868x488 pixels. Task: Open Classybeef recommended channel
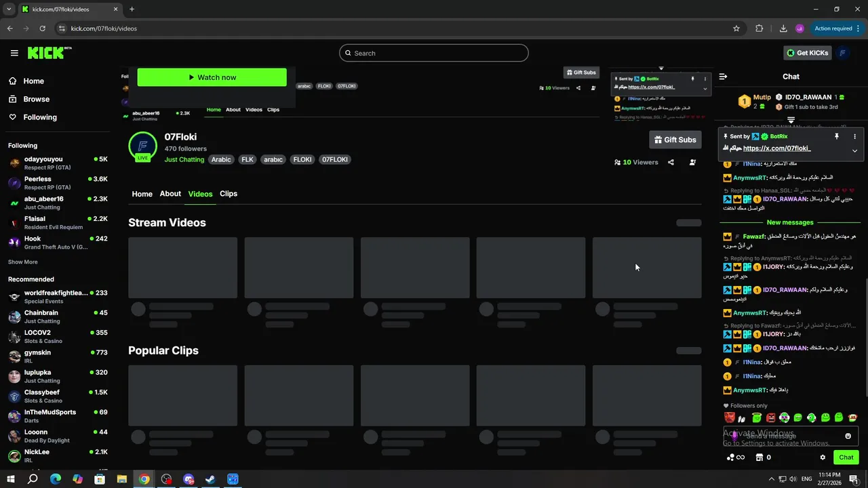point(58,396)
